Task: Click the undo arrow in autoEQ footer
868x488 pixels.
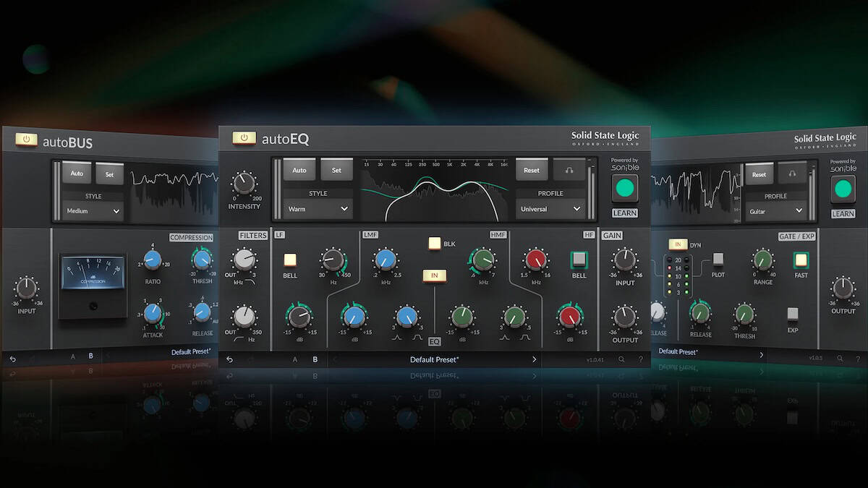Action: pyautogui.click(x=230, y=359)
